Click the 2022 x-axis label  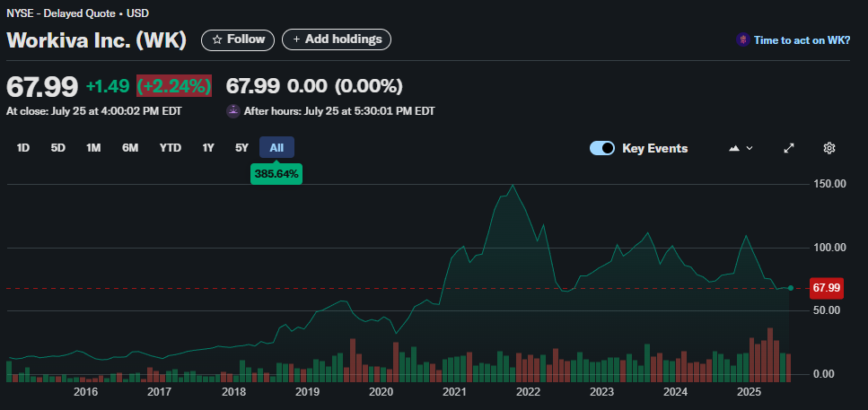528,392
